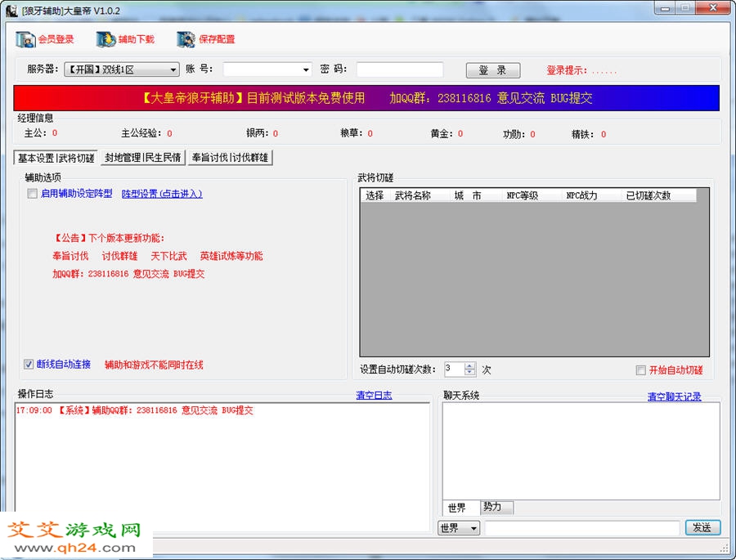Click the 清空日志 clear log link
736x560 pixels.
(x=374, y=396)
